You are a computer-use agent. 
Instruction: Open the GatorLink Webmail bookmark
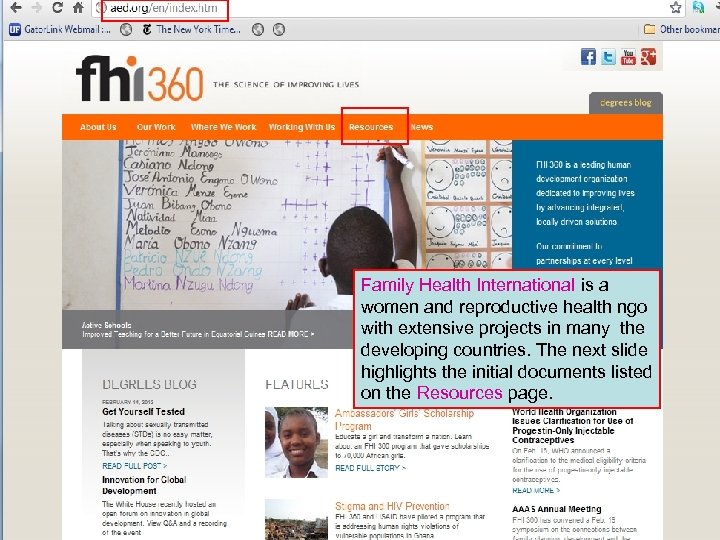[60, 29]
